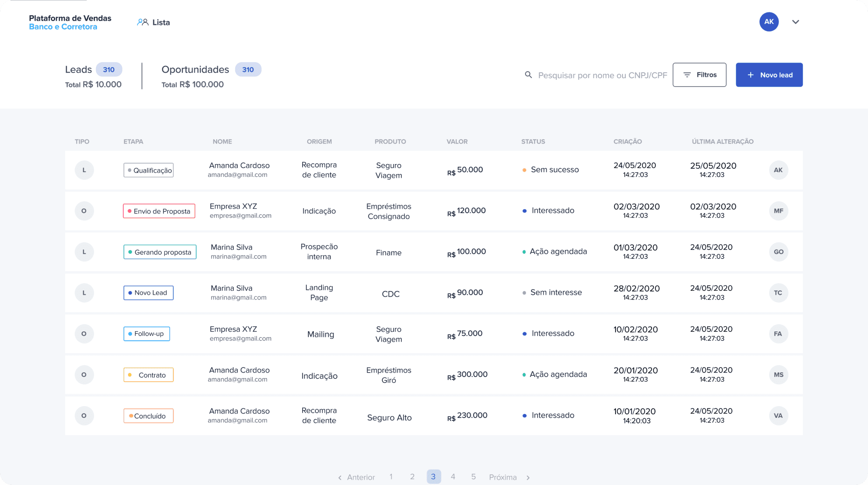Click the AK user avatar in header

(769, 22)
